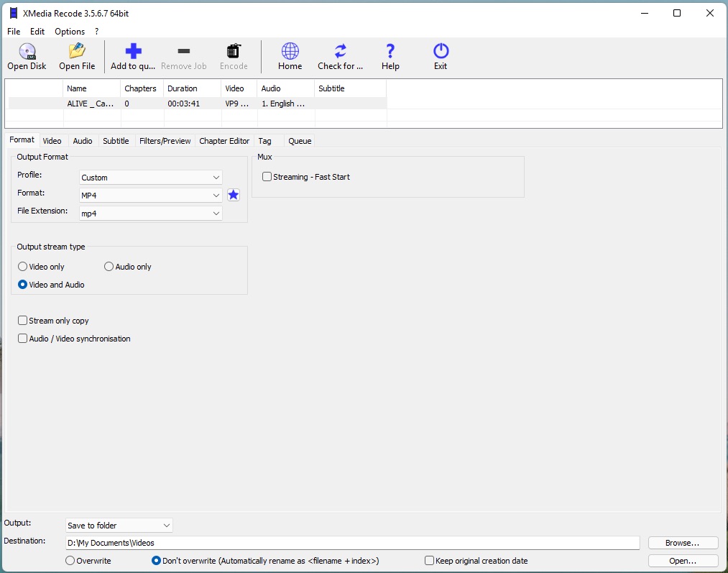Switch to the Queue tab

pos(300,141)
